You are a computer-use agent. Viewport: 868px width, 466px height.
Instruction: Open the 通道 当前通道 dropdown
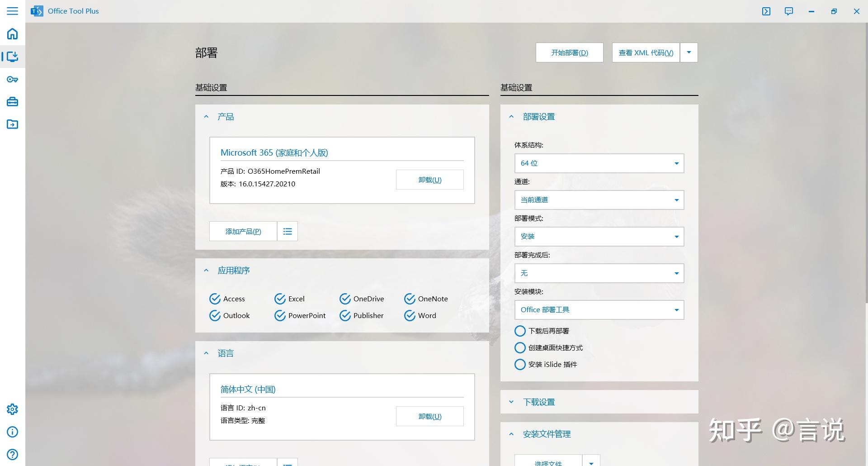[x=599, y=200]
